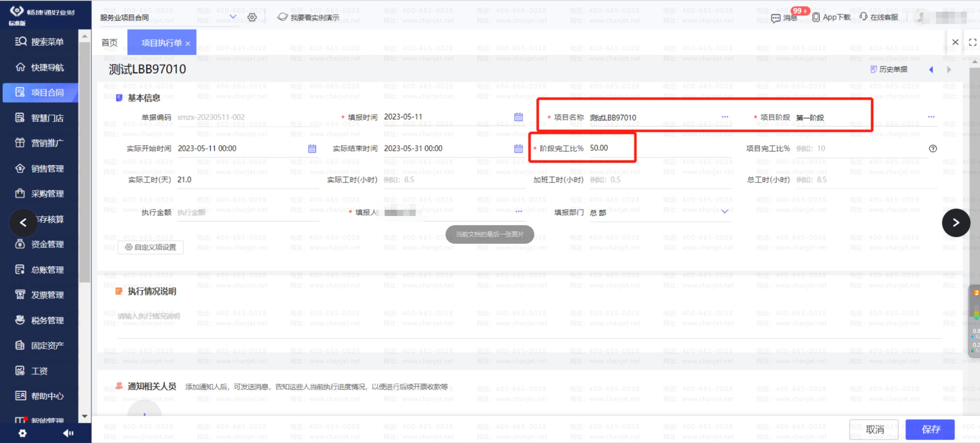Screen dimensions: 980x443
Task: Open calendar picker for 填报时间
Action: click(518, 117)
